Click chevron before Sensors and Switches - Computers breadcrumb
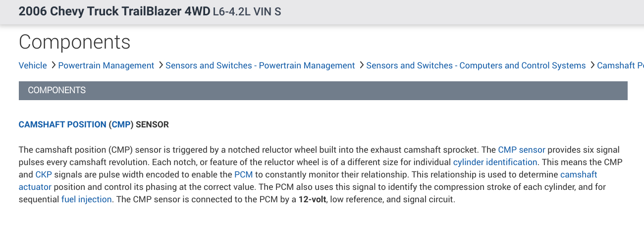 click(361, 65)
